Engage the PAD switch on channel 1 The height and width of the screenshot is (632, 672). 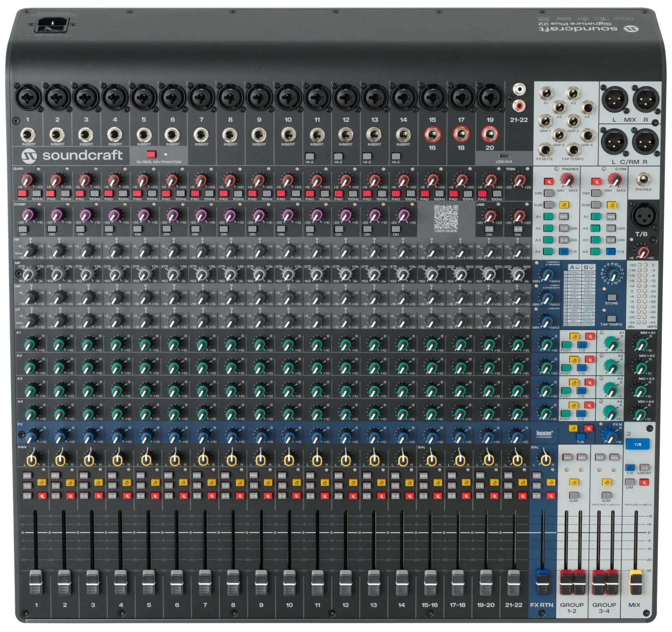pyautogui.click(x=22, y=194)
